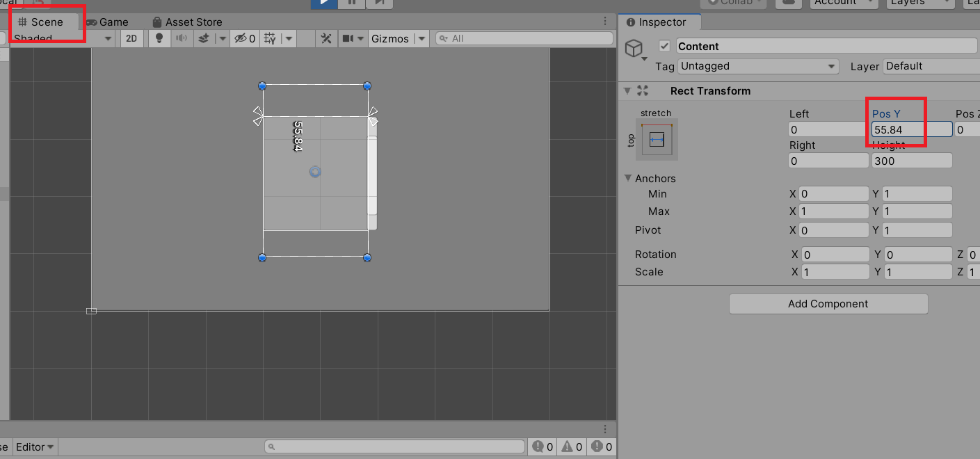Open the Editor dropdown at the bottom
Screen dimensions: 980x459
(33, 446)
